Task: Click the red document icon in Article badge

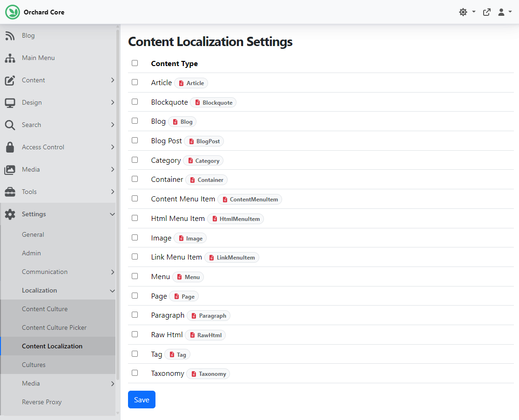Action: tap(182, 83)
